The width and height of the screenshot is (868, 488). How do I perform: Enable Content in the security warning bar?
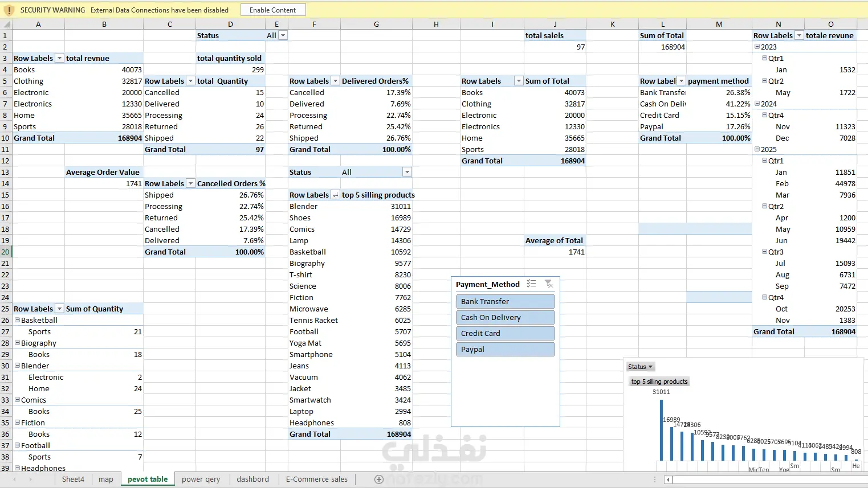point(272,10)
